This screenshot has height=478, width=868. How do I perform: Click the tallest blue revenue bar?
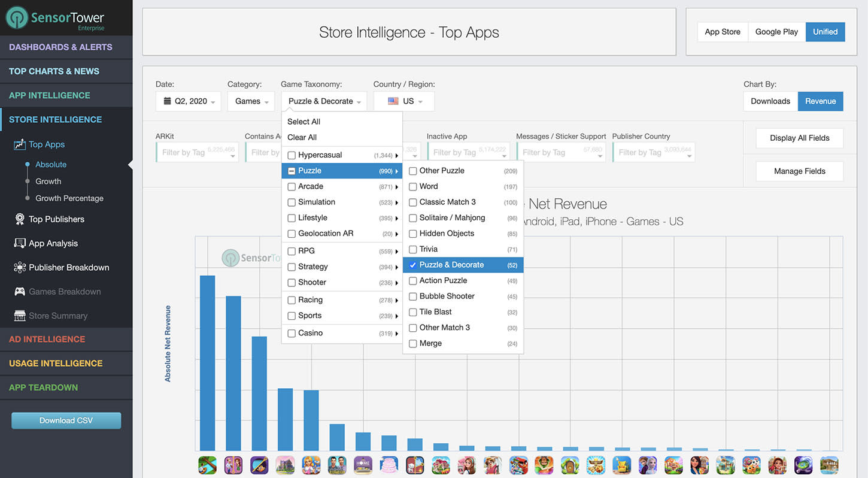pyautogui.click(x=207, y=359)
